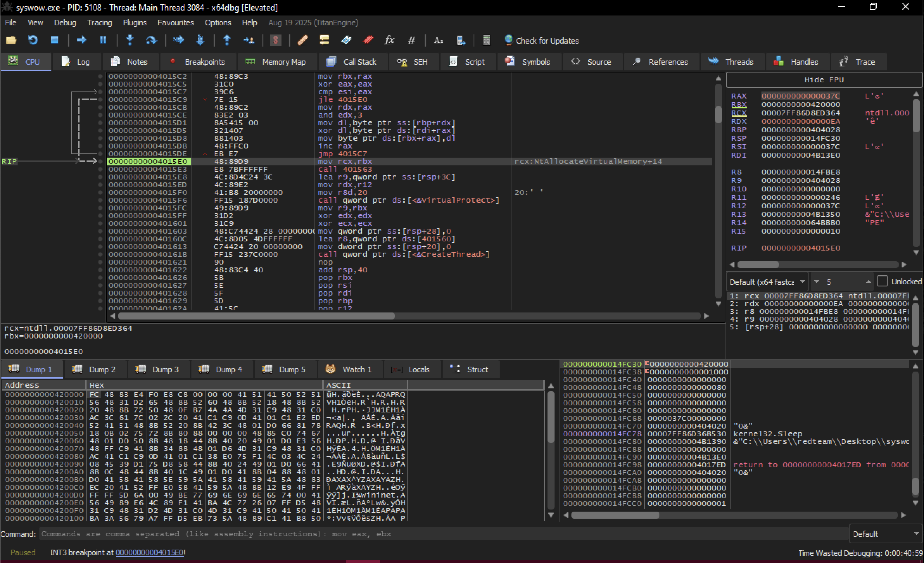Click the kernel32.Sleep stack entry
The height and width of the screenshot is (563, 924).
[768, 434]
